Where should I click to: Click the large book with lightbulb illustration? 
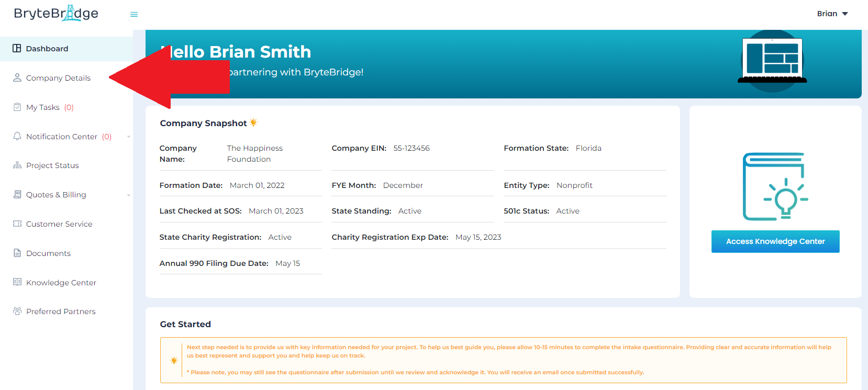tap(775, 186)
